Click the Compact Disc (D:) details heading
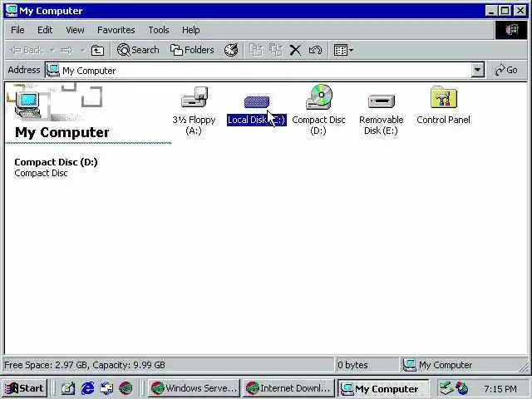 pos(56,162)
